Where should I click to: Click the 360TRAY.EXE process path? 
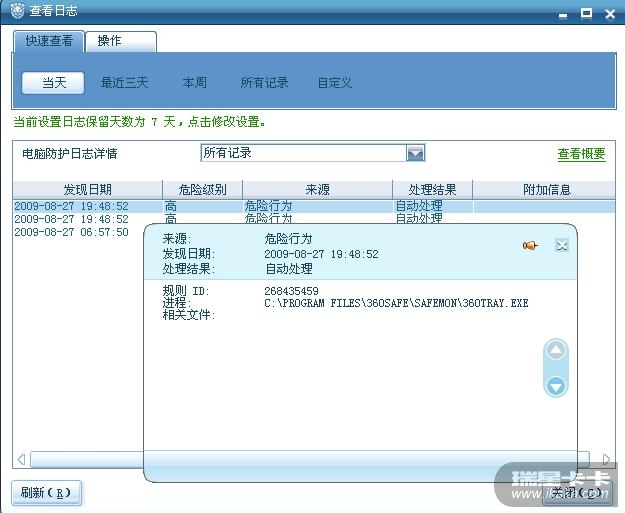(x=396, y=303)
